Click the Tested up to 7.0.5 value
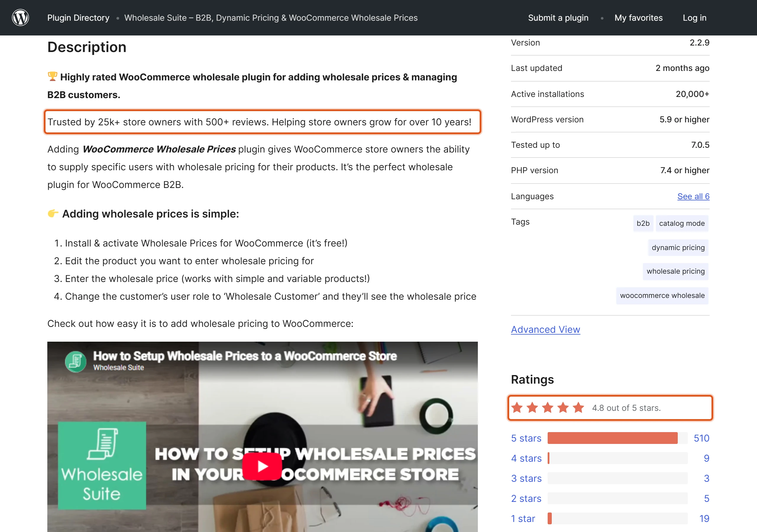757x532 pixels. (x=700, y=145)
